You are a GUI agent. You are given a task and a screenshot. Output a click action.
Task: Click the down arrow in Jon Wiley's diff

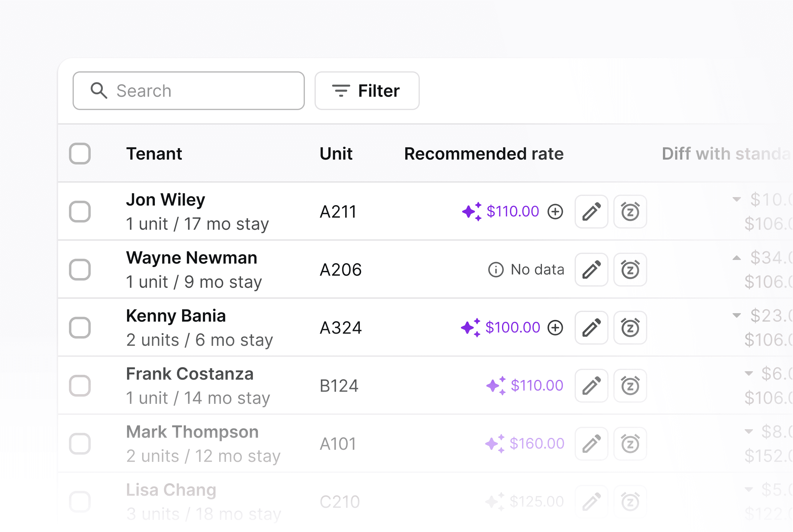tap(736, 199)
